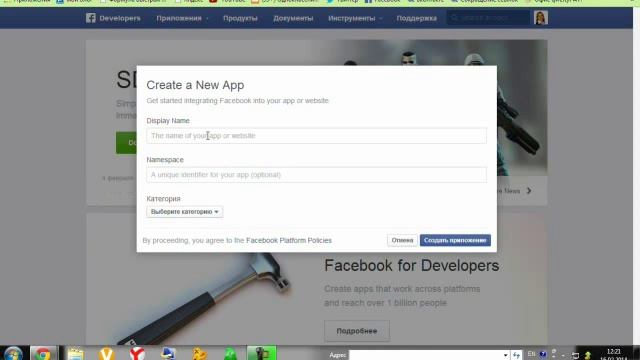
Task: Click the Подробнее button
Action: click(357, 331)
